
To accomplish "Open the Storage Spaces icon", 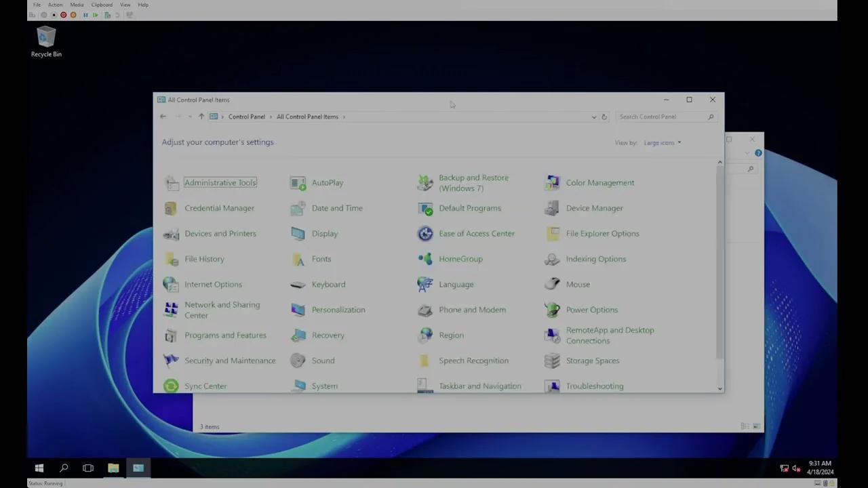I will coord(553,361).
